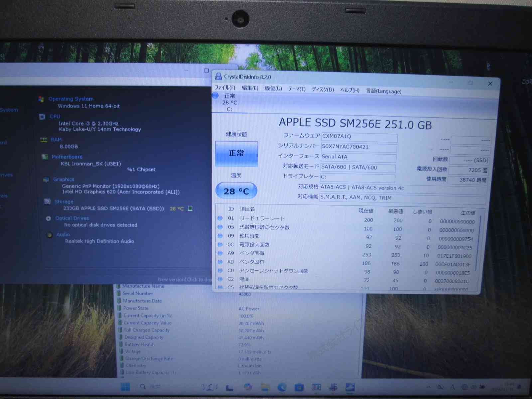532x399 pixels.
Task: Open the ファイル(F) menu
Action: (225, 88)
